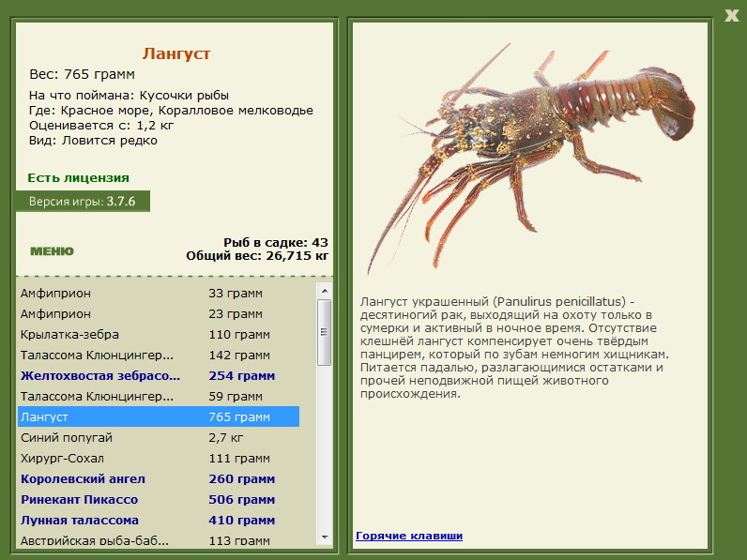This screenshot has height=560, width=747.
Task: Click the Вид: Ловится редко line
Action: pyautogui.click(x=93, y=141)
